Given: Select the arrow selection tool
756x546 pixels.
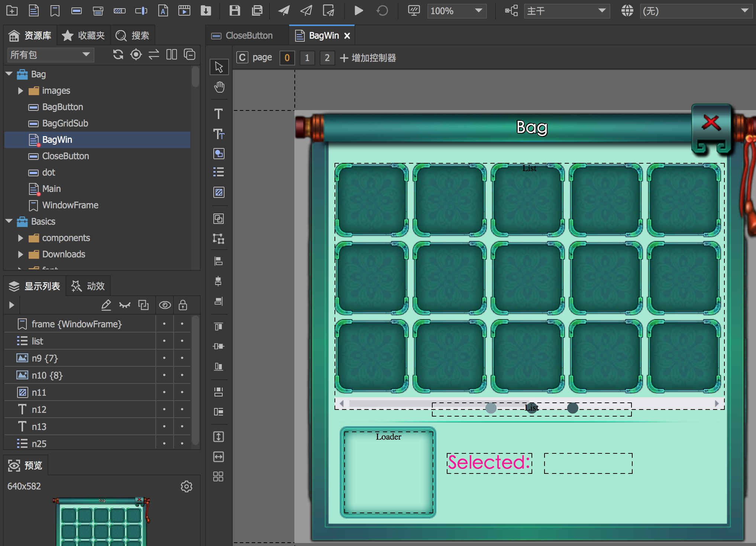Looking at the screenshot, I should coord(219,67).
